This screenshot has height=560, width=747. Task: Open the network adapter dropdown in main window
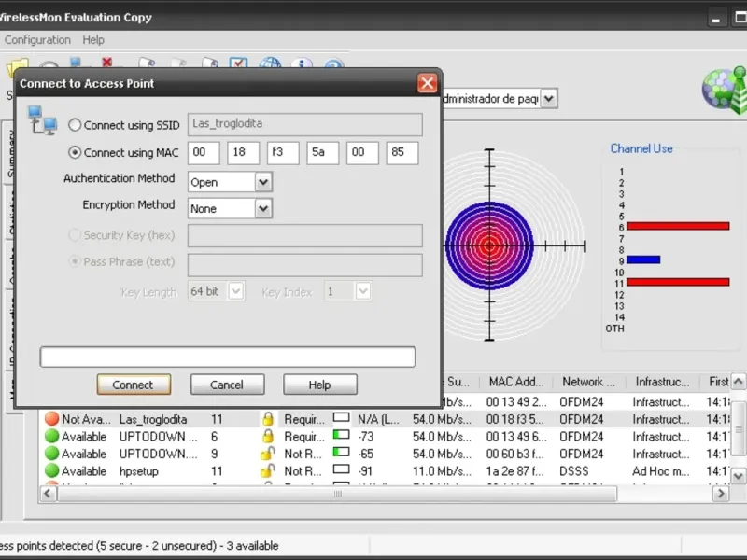click(x=548, y=98)
